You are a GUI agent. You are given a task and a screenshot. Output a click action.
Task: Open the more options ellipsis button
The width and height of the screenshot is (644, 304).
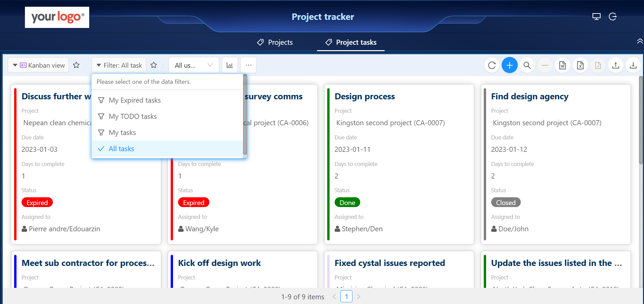click(248, 65)
